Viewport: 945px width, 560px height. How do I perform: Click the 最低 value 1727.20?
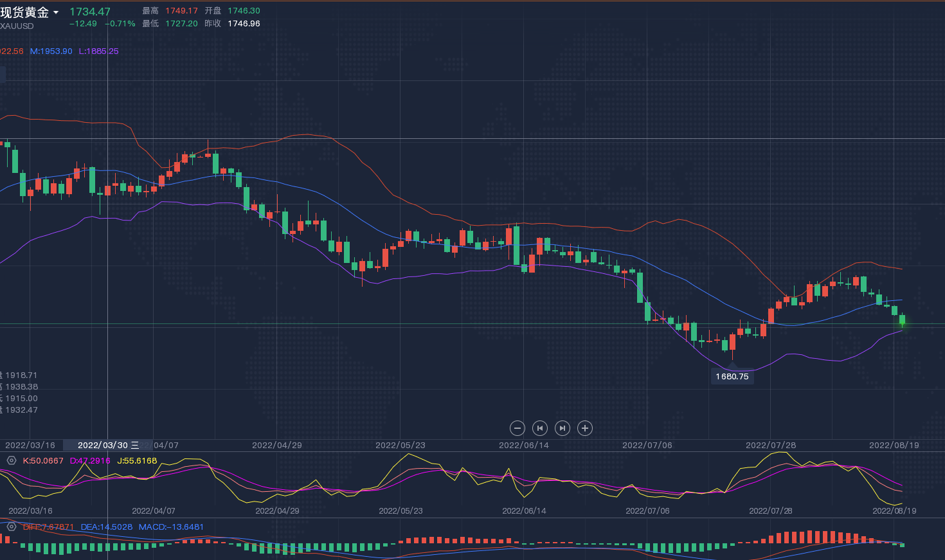(x=181, y=24)
